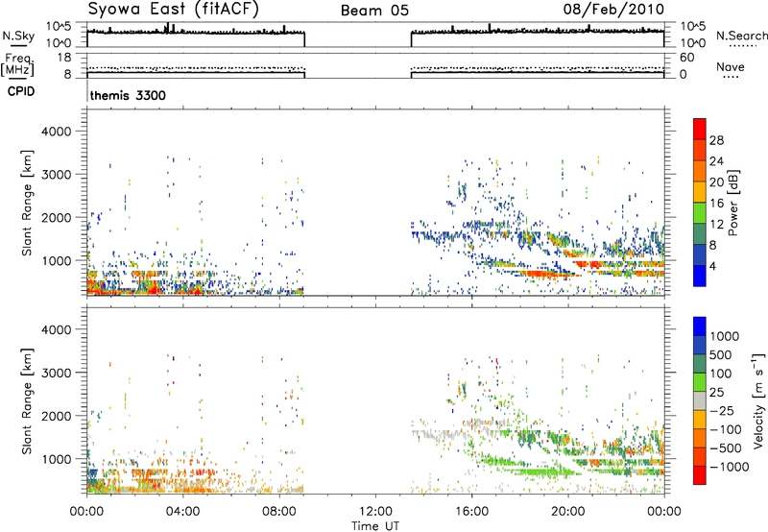
Task: Click the 'N.Search' label
Action: click(x=741, y=36)
